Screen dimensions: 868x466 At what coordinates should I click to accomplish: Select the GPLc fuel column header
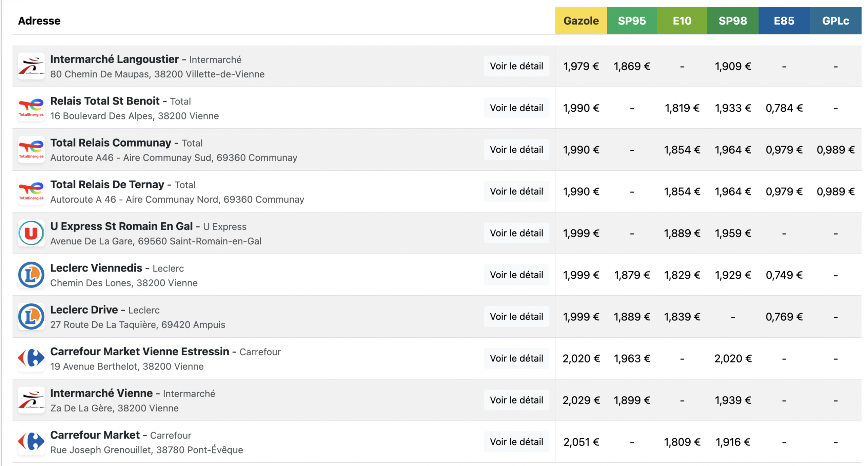[x=835, y=21]
